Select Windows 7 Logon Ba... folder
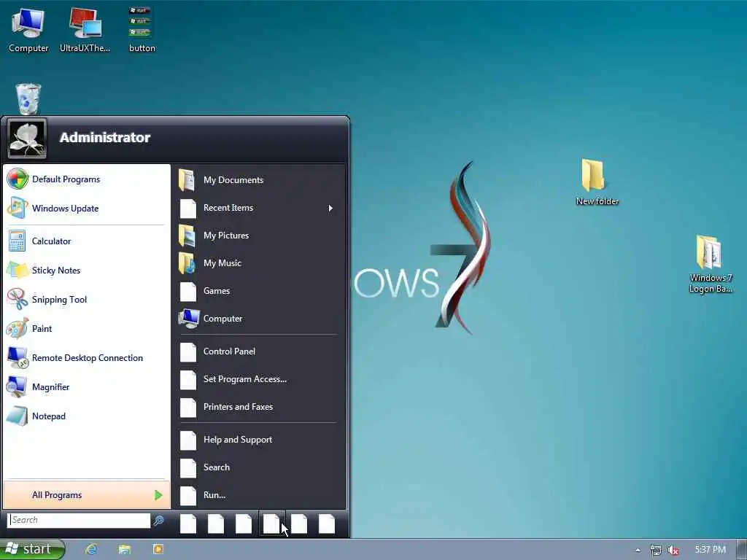This screenshot has width=747, height=560. (x=711, y=264)
